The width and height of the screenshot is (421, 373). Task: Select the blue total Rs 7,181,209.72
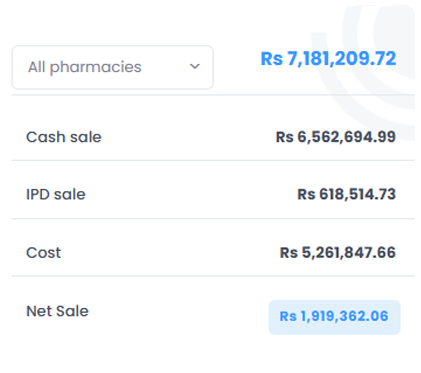pyautogui.click(x=328, y=59)
